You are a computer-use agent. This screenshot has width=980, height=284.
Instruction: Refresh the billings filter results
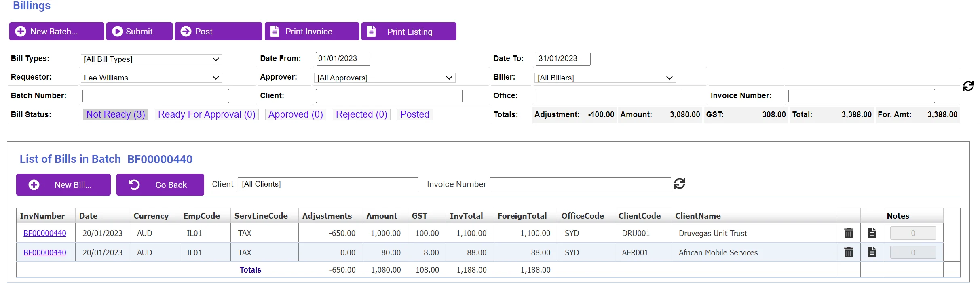pyautogui.click(x=968, y=86)
